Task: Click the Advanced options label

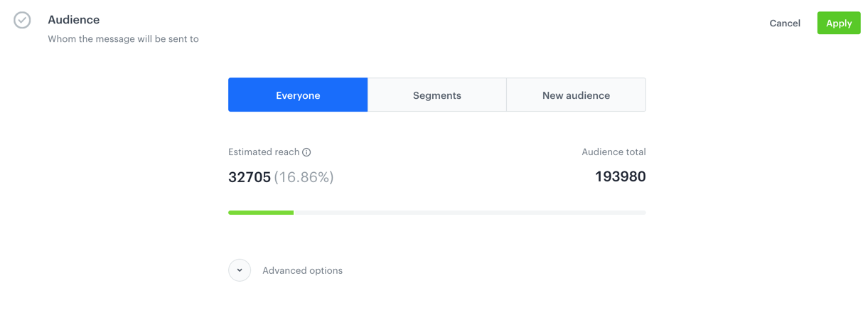Action: [302, 270]
